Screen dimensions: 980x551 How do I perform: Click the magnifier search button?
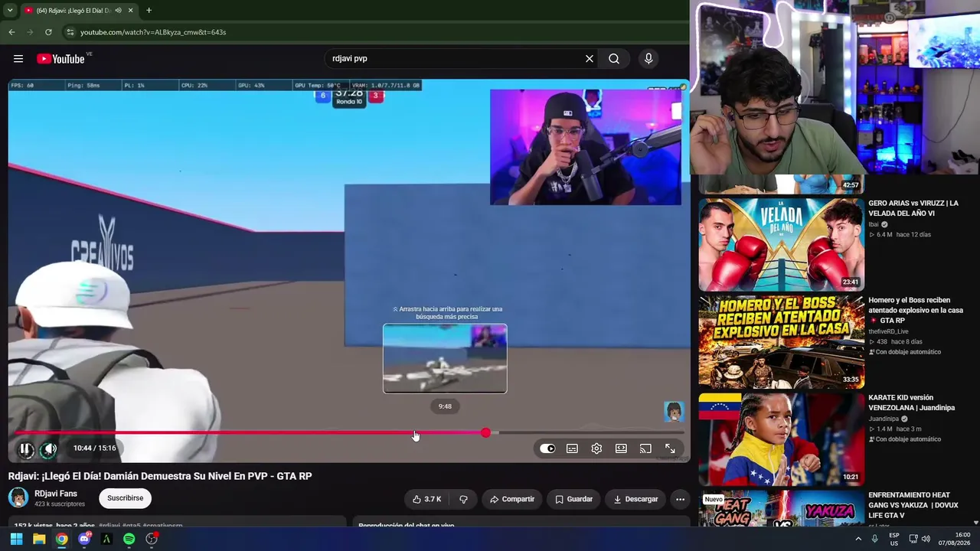coord(614,59)
